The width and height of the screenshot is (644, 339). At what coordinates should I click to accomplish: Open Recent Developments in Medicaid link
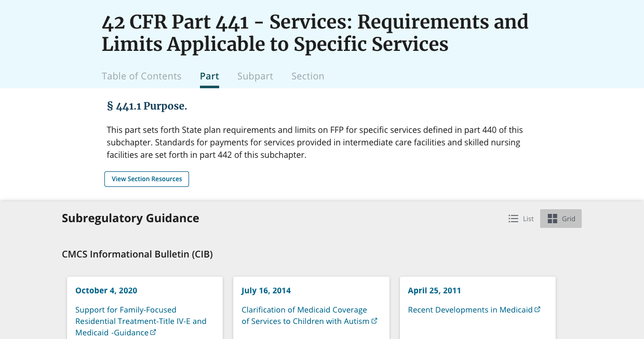click(474, 309)
